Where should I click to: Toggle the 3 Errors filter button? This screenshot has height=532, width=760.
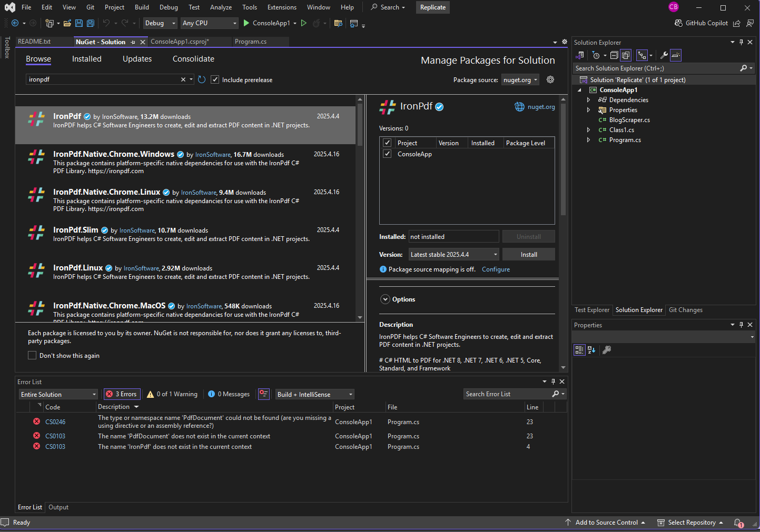point(122,394)
